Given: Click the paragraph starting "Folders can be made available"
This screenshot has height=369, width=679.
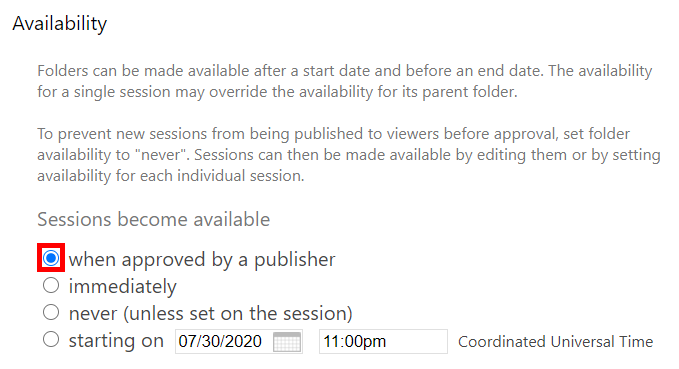Looking at the screenshot, I should click(x=345, y=81).
